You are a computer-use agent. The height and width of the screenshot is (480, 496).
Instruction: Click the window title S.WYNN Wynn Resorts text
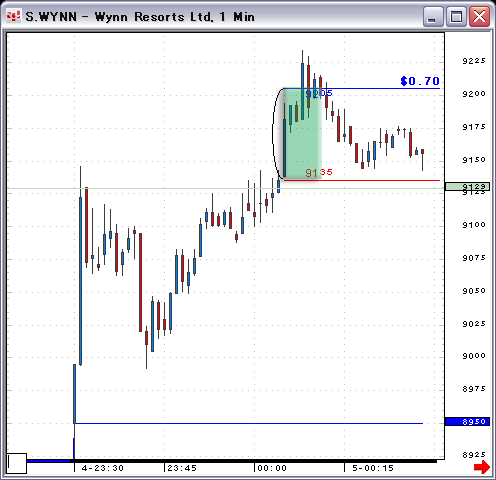pos(140,17)
